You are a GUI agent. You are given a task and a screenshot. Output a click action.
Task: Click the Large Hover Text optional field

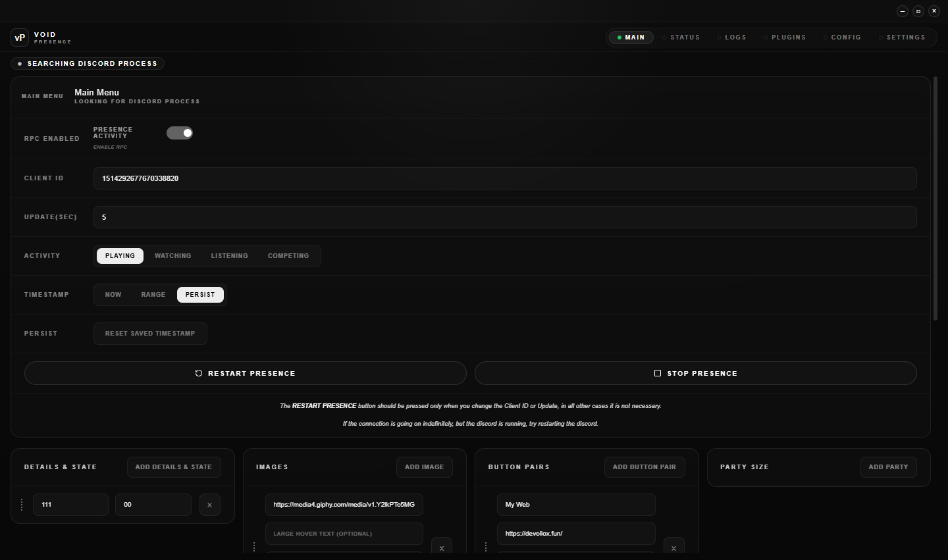point(344,534)
